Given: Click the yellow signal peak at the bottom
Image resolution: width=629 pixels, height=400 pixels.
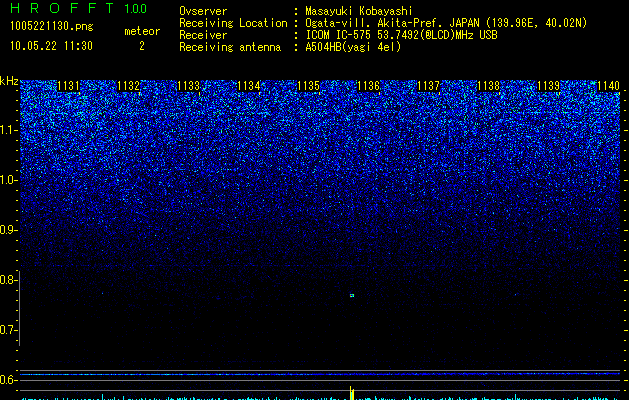Looking at the screenshot, I should coord(351,393).
